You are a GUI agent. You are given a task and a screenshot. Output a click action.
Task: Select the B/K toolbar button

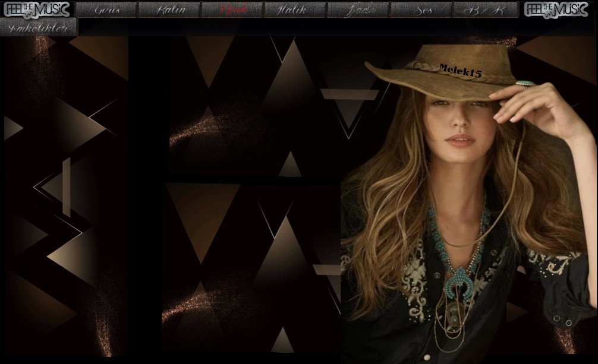[484, 10]
